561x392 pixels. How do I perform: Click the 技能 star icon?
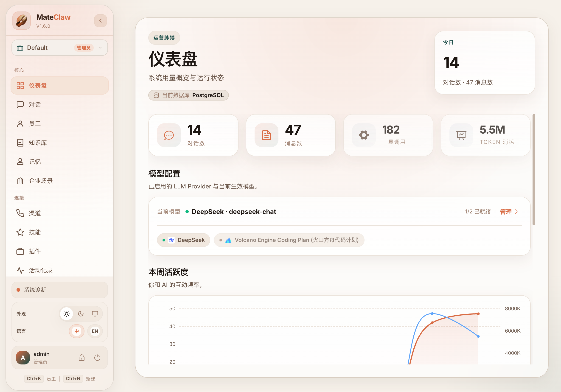click(x=20, y=232)
